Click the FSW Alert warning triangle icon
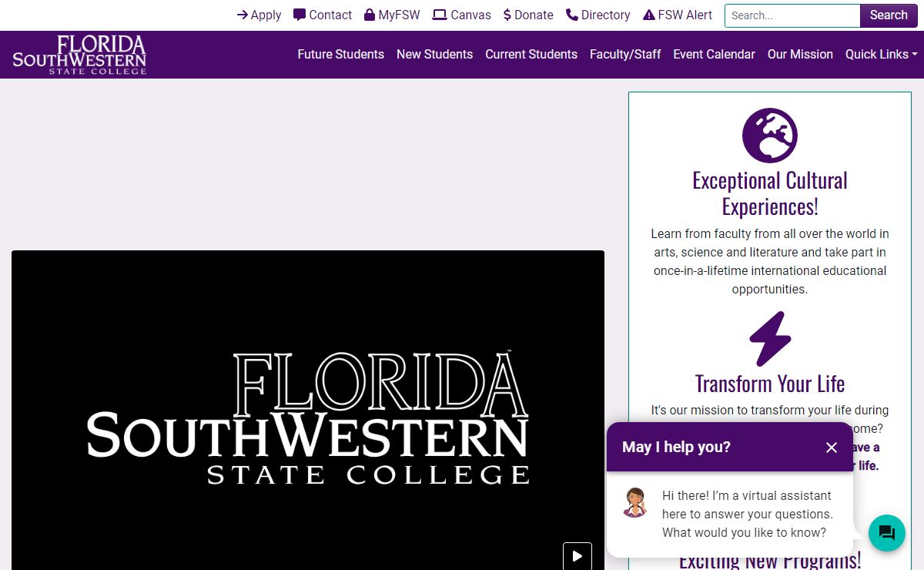This screenshot has width=924, height=570. point(649,15)
